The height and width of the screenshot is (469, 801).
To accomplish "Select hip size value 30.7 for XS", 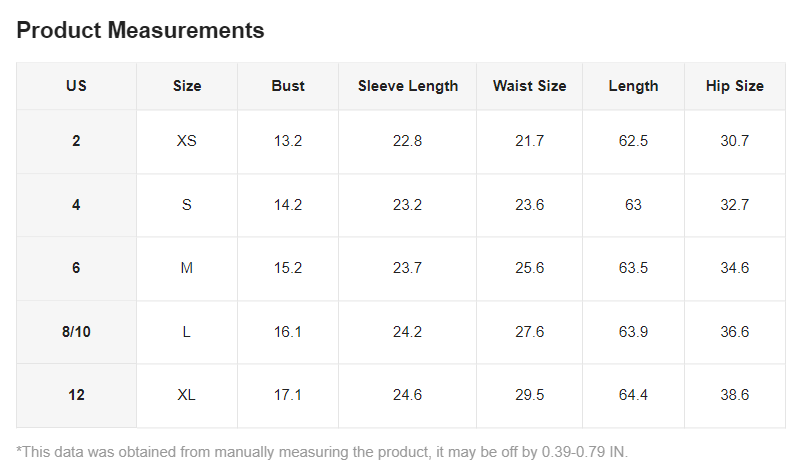I will pos(735,141).
